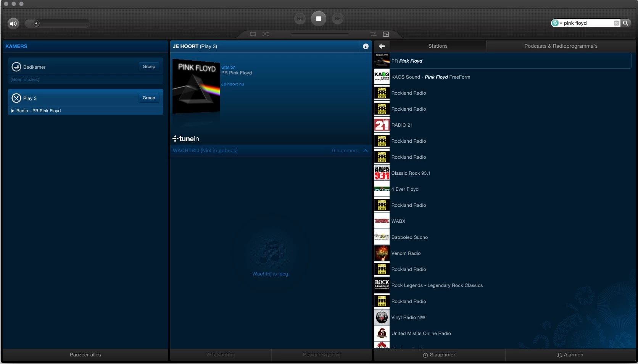Click the TuneIn logo
This screenshot has width=638, height=364.
(x=186, y=139)
